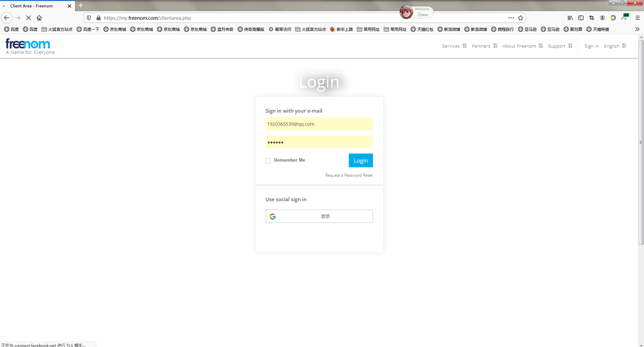This screenshot has width=644, height=347.
Task: Open a new tab with plus
Action: pos(81,5)
